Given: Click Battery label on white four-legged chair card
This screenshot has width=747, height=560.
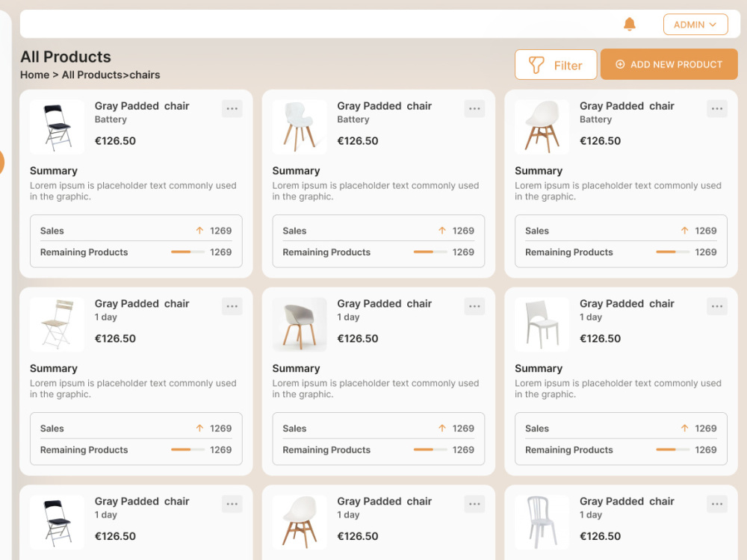Looking at the screenshot, I should (353, 119).
